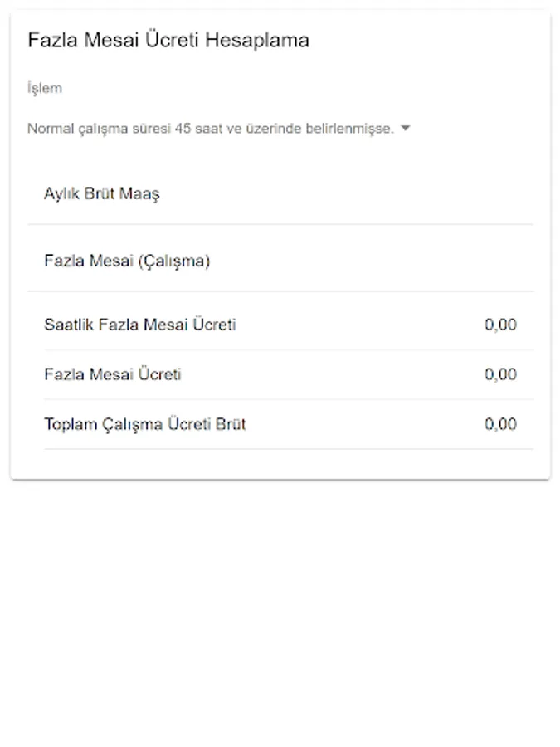This screenshot has width=560, height=747.
Task: Select the Toplam Çalışma Ücreti Brüt label
Action: point(145,424)
